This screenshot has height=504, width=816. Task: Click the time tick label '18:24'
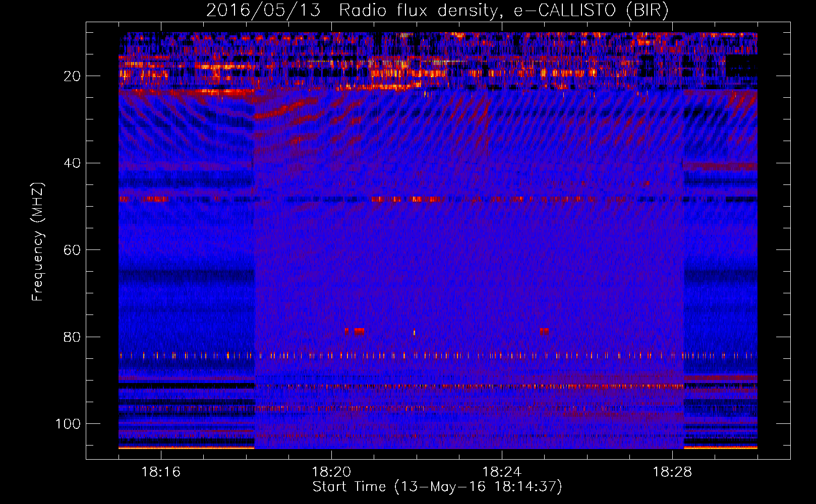[502, 472]
